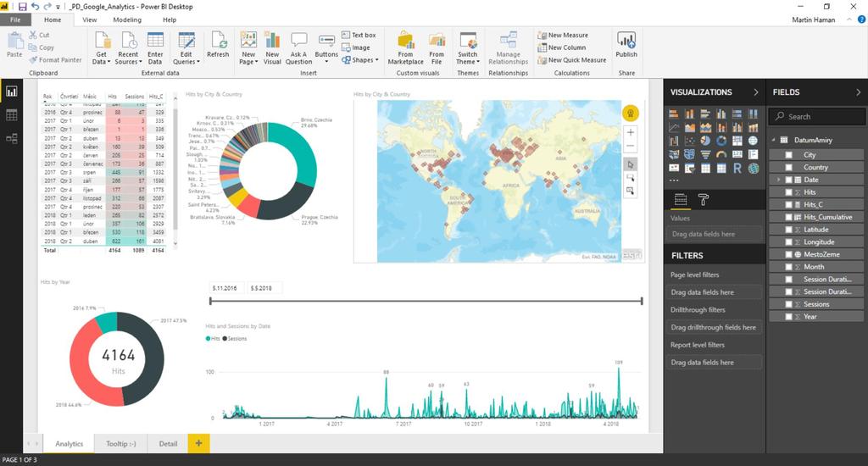This screenshot has width=868, height=466.
Task: Select the stacked bar chart visualization
Action: click(x=674, y=114)
